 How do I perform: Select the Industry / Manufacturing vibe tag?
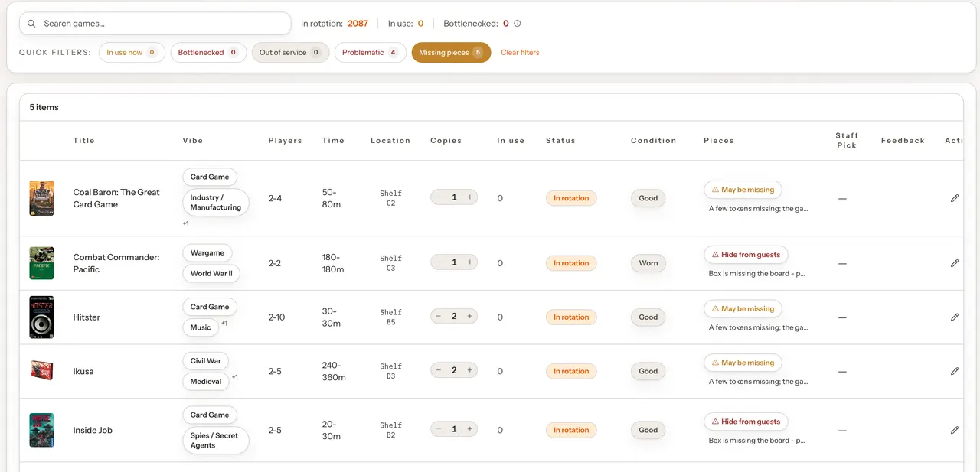[x=216, y=203]
